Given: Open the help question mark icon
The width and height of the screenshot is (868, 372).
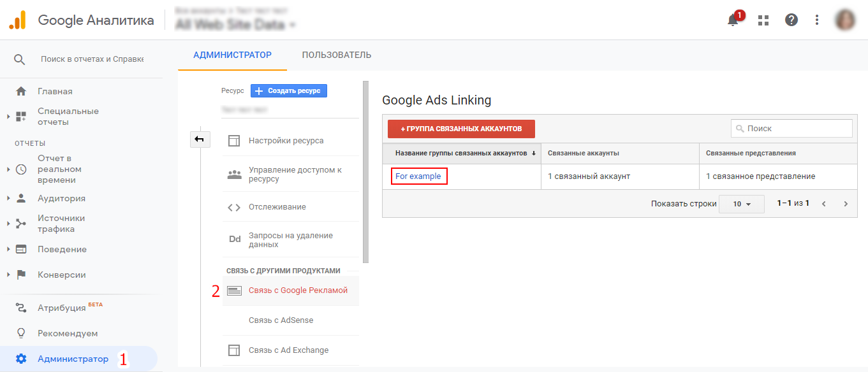Looking at the screenshot, I should (x=791, y=20).
